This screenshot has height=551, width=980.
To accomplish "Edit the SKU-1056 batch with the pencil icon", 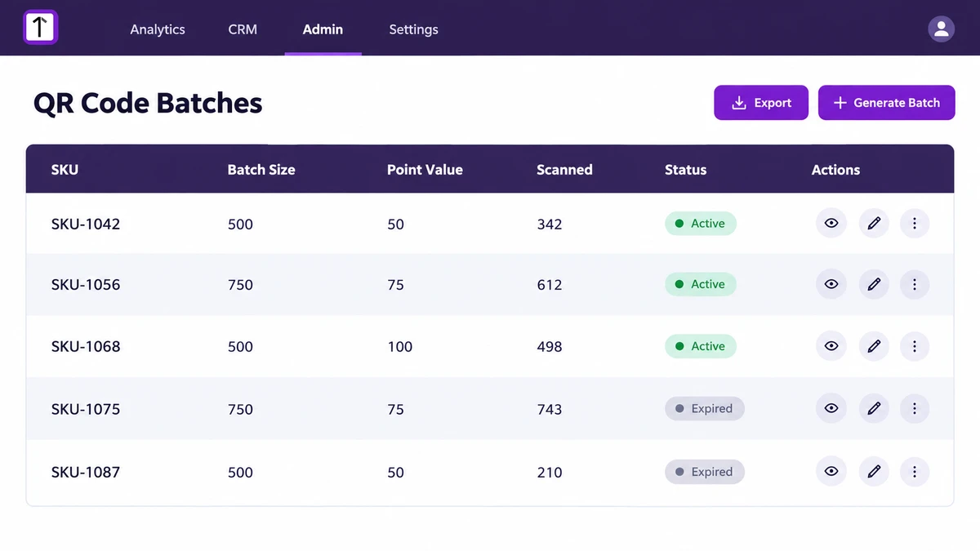I will click(874, 284).
